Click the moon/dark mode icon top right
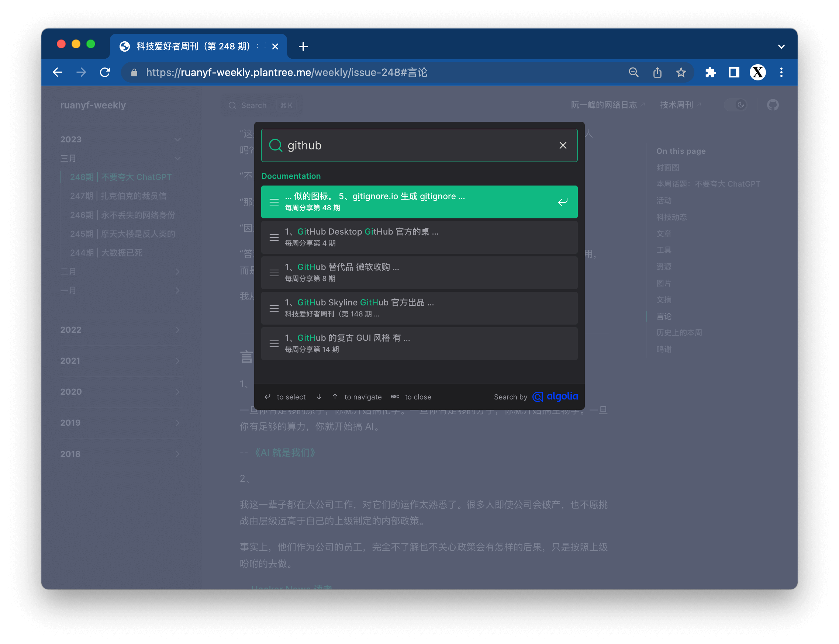Viewport: 839px width, 644px height. coord(740,105)
